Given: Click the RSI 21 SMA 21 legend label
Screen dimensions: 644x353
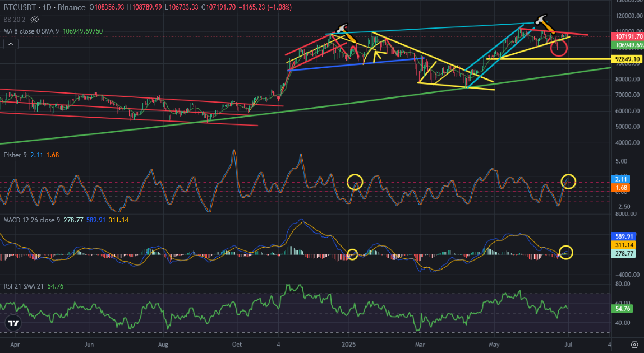Looking at the screenshot, I should [x=24, y=286].
